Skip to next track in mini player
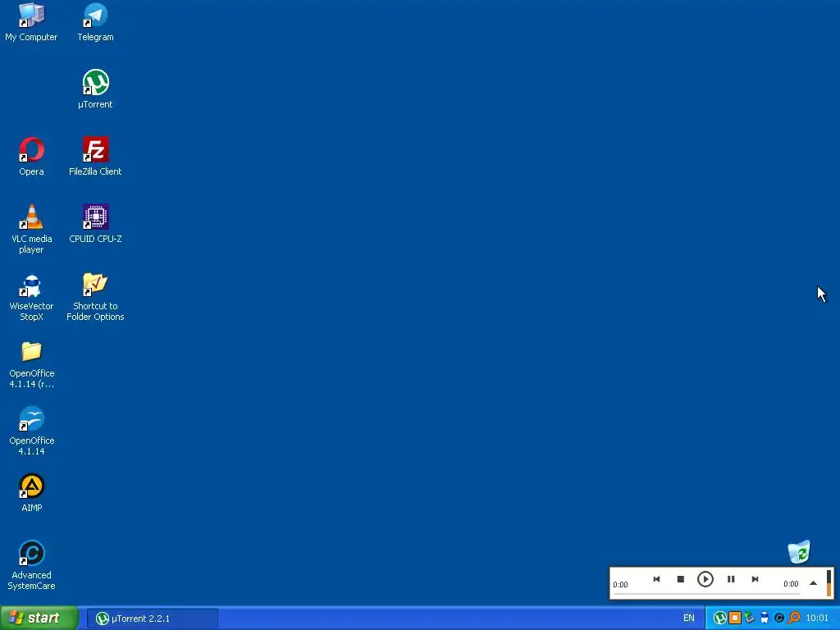This screenshot has height=630, width=840. 755,579
